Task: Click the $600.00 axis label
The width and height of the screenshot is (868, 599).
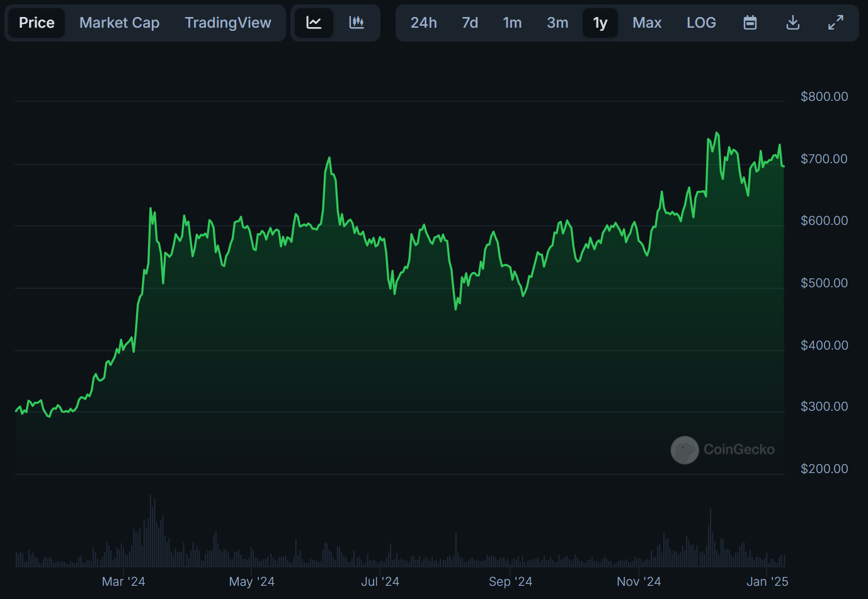Action: pos(824,220)
